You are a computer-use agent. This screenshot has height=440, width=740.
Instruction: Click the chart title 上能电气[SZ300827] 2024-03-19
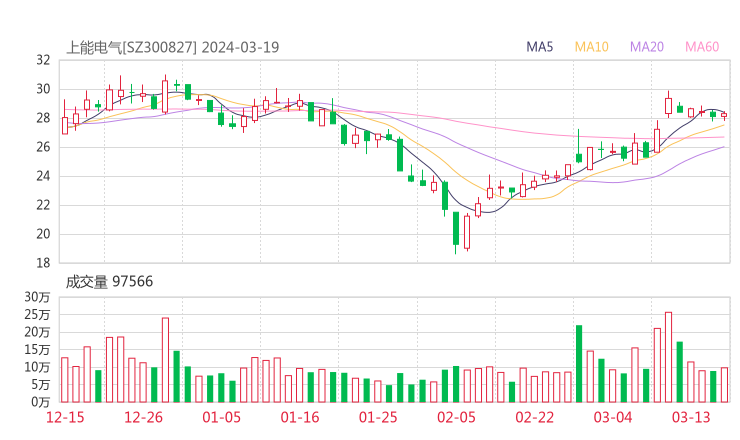173,48
